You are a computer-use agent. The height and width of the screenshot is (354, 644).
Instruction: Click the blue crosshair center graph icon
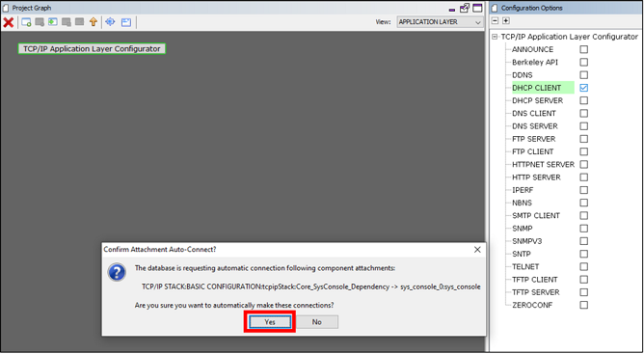110,22
